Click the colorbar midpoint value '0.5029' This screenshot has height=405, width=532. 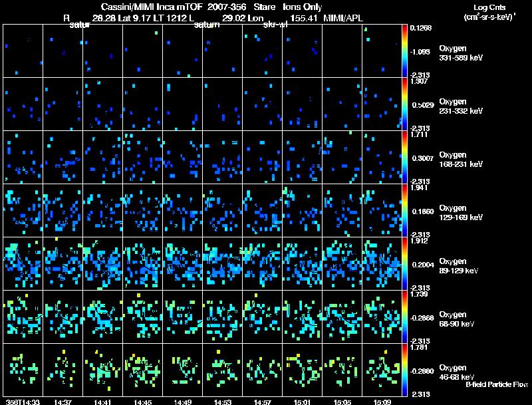423,105
